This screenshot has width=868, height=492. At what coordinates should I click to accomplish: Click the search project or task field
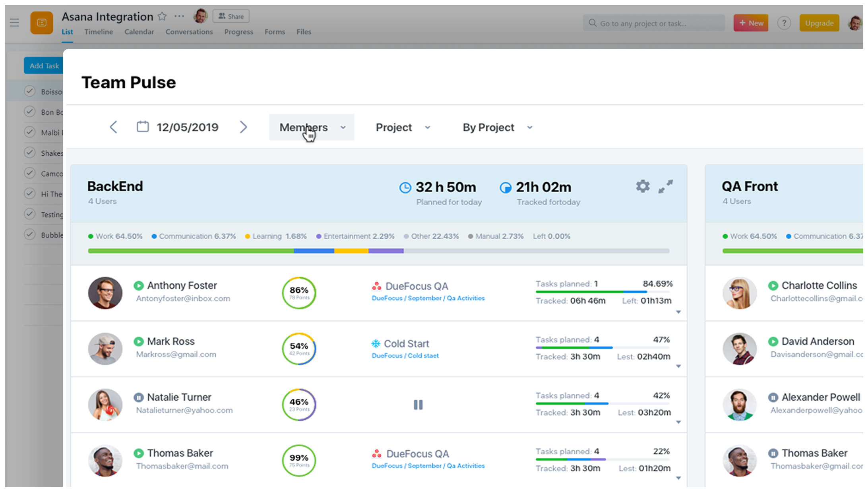(x=654, y=23)
